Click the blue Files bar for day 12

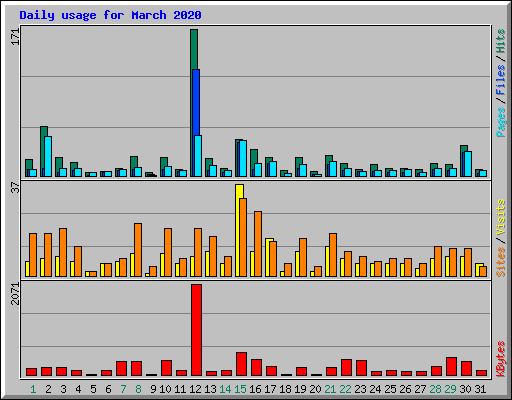(196, 102)
